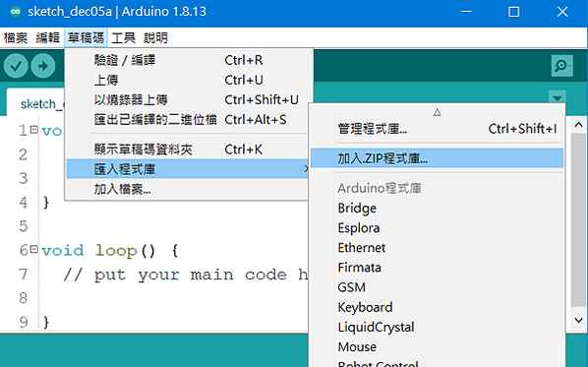This screenshot has width=588, height=367.
Task: Click the Verify checkmark icon
Action: [16, 66]
